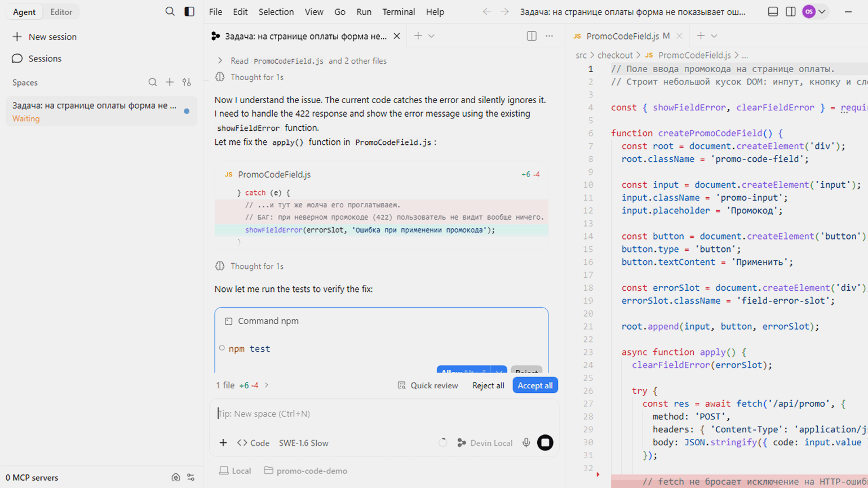
Task: Open the Spaces filter settings icon
Action: tap(187, 82)
